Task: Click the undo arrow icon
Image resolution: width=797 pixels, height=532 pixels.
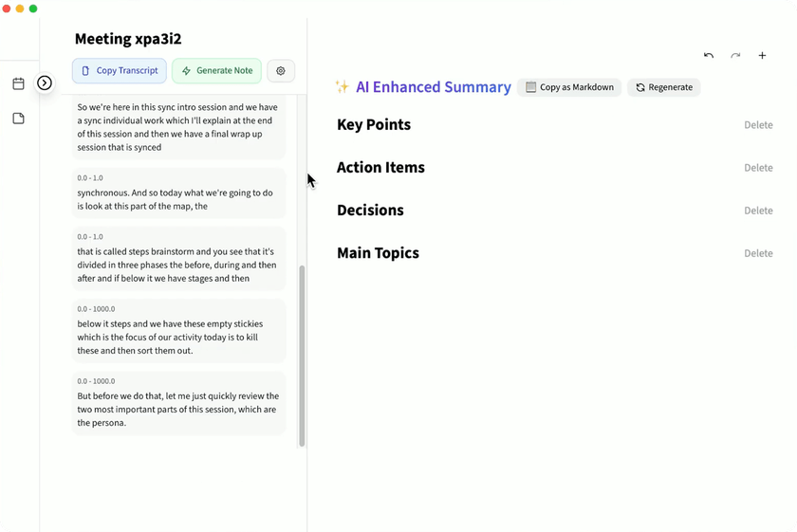Action: click(x=709, y=56)
